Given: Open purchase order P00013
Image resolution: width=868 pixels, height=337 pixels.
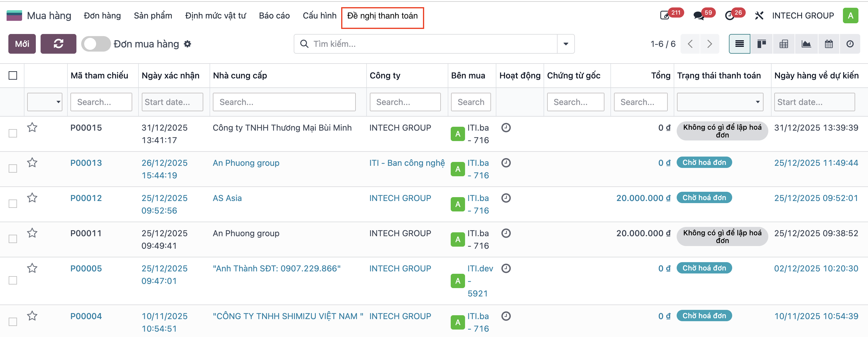Looking at the screenshot, I should pyautogui.click(x=86, y=163).
